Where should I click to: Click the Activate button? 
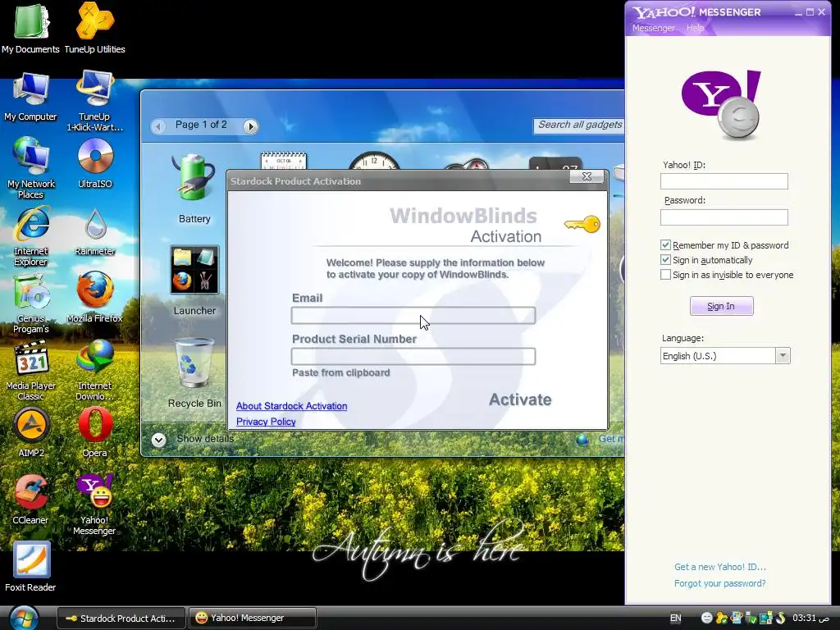(519, 399)
